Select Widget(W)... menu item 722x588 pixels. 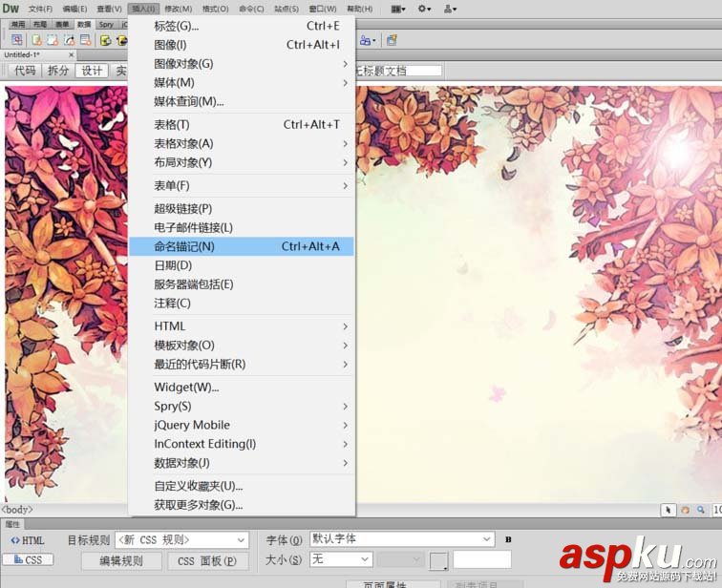click(242, 388)
